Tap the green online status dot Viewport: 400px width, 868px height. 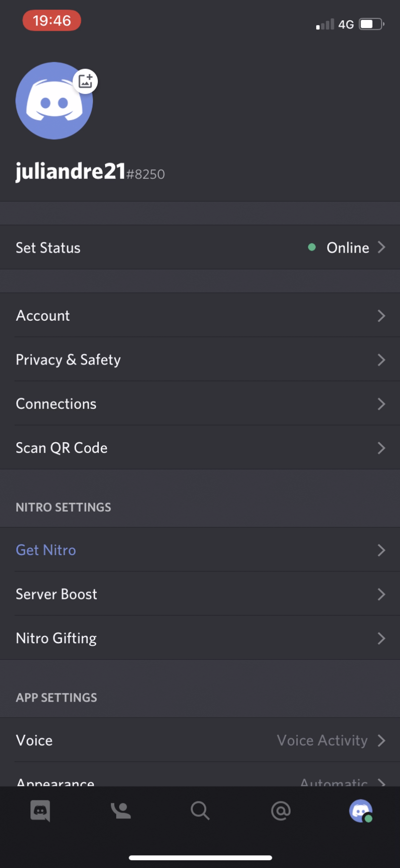[x=312, y=247]
